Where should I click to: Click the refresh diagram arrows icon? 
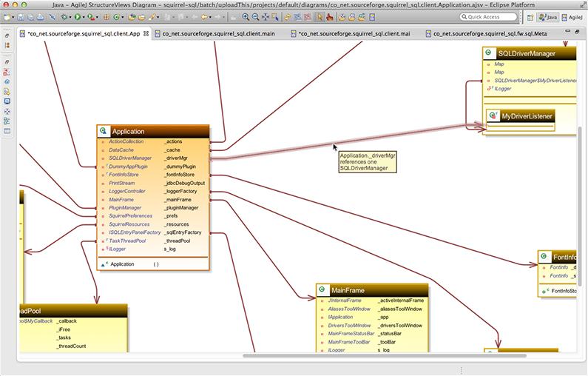point(287,17)
